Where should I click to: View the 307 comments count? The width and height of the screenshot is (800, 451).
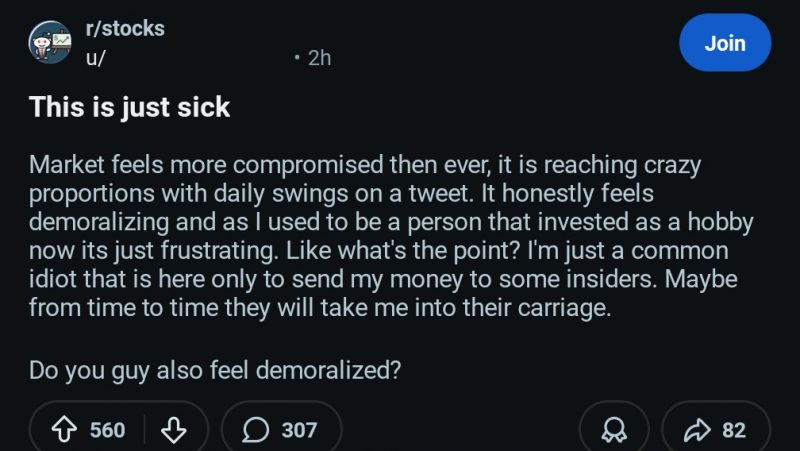299,430
